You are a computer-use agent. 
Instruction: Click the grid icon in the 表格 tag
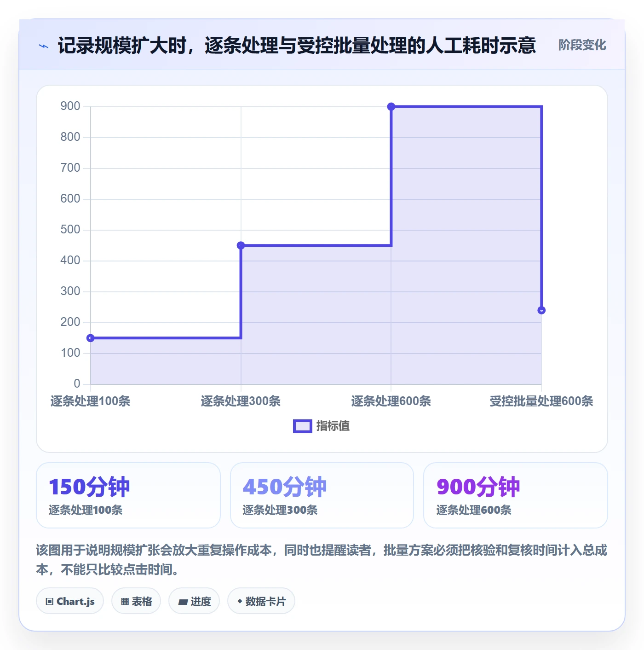[125, 601]
